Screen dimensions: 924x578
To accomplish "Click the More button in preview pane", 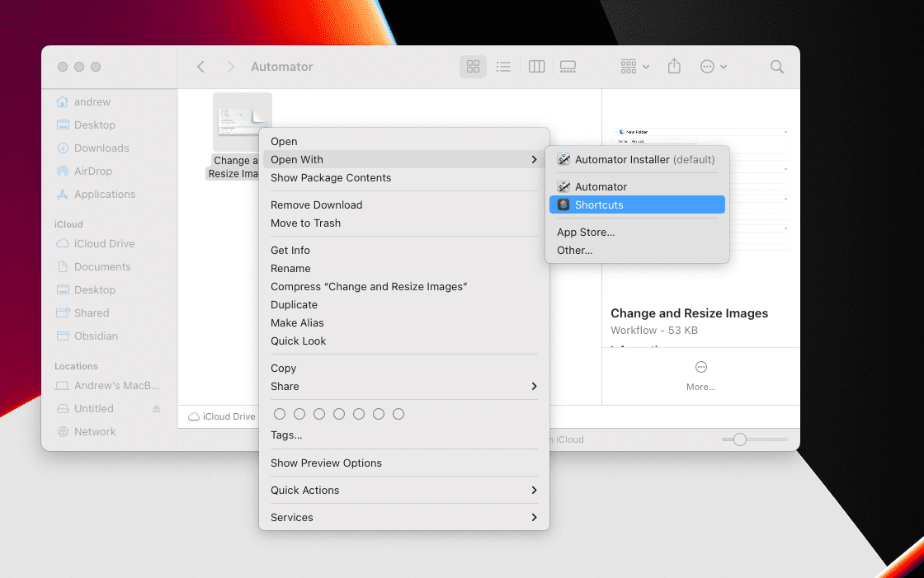I will coord(700,375).
